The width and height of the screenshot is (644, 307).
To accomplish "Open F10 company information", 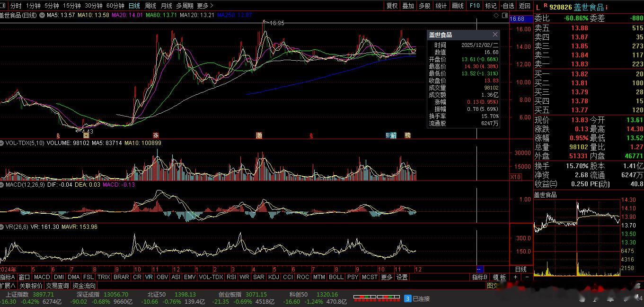I will click(475, 6).
